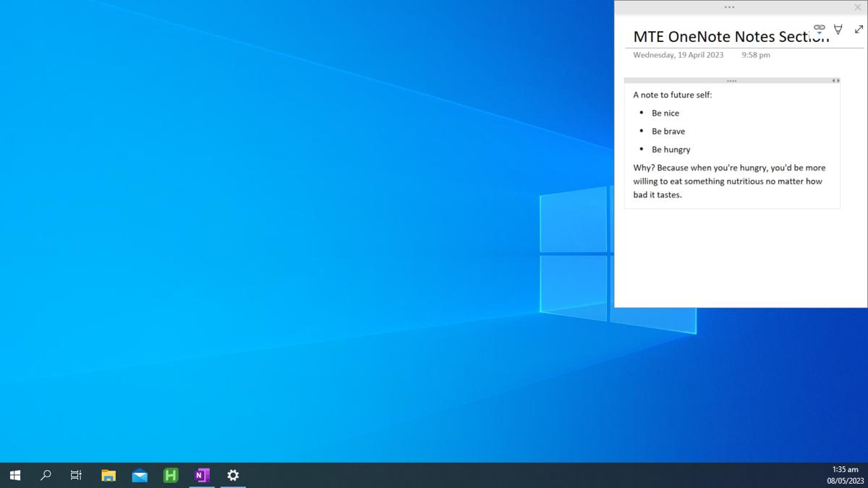
Task: Open Task View from the taskbar
Action: tap(76, 475)
